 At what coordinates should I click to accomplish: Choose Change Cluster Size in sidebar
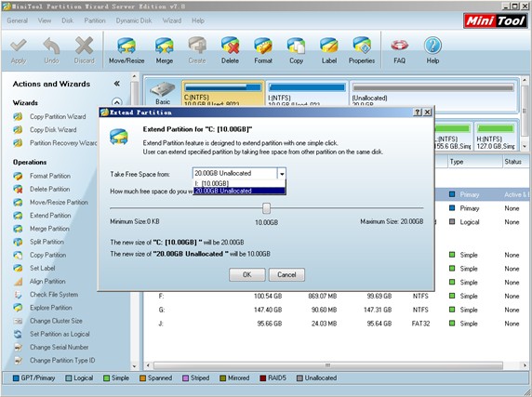(47, 321)
